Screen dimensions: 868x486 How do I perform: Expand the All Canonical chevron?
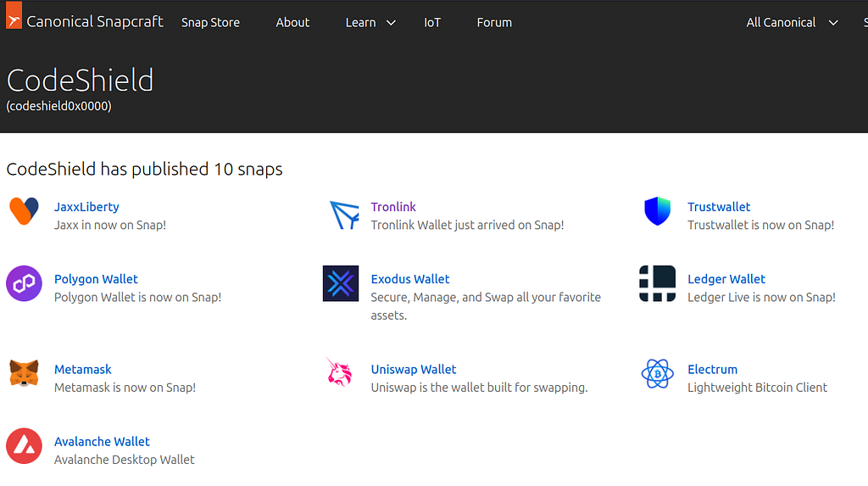tap(833, 23)
